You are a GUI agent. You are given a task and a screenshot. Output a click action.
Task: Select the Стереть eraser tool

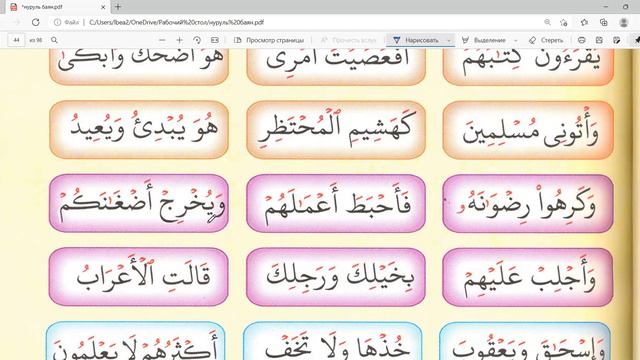[546, 40]
